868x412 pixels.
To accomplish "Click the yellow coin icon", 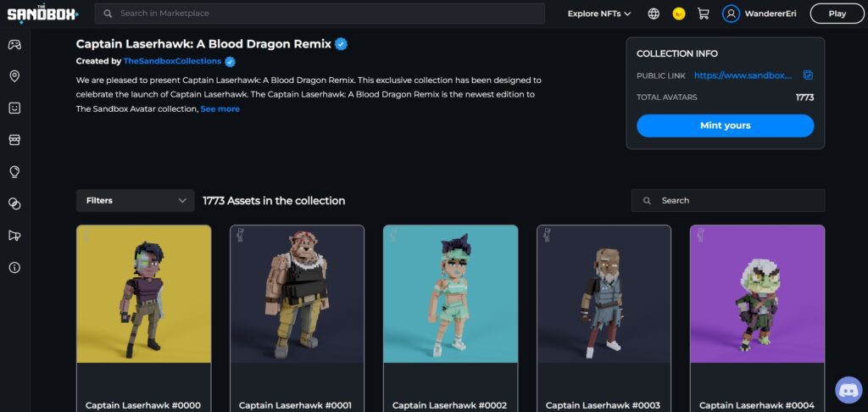I will [x=679, y=14].
